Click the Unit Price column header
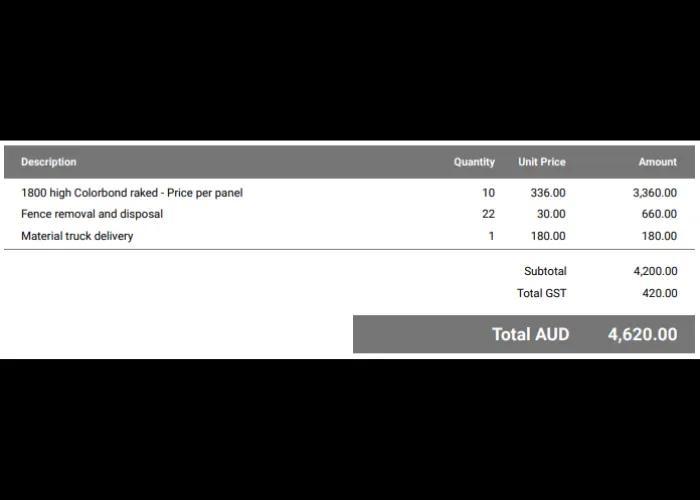 click(x=542, y=162)
